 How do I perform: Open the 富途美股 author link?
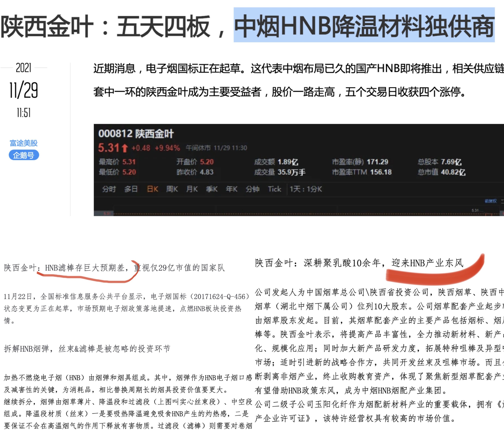coord(24,143)
